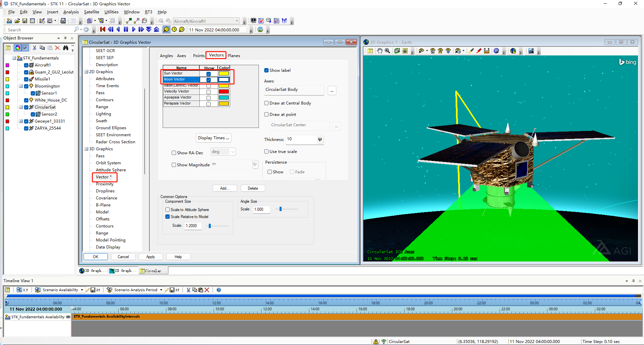Enable the Show checkbox for Nadir(Centric) Vector
Image resolution: width=644 pixels, height=345 pixels.
tap(208, 85)
